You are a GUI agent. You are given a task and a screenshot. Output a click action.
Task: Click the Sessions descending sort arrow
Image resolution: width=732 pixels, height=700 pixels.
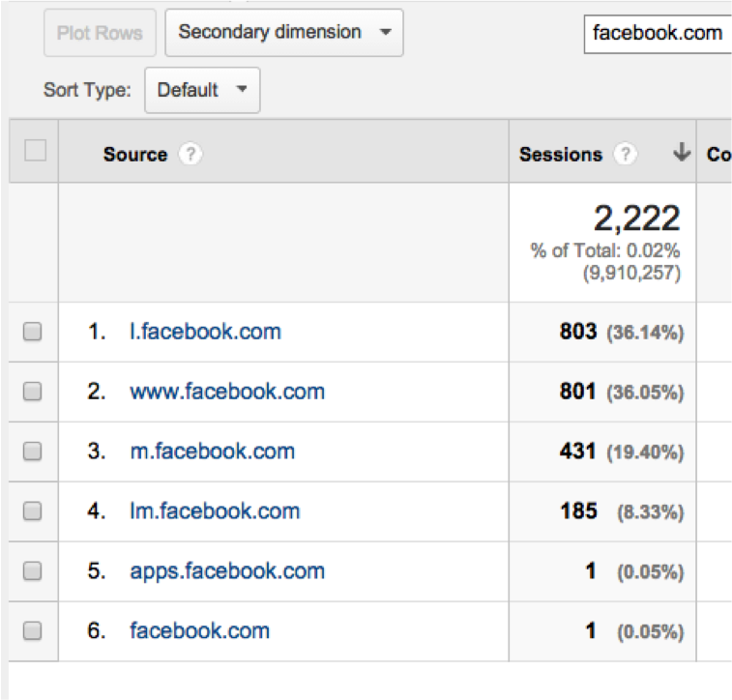(682, 153)
